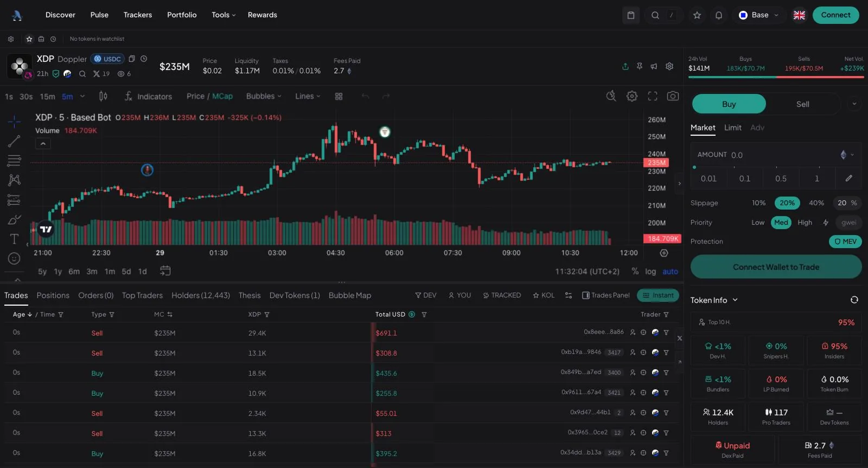Open the search box in header

(663, 15)
